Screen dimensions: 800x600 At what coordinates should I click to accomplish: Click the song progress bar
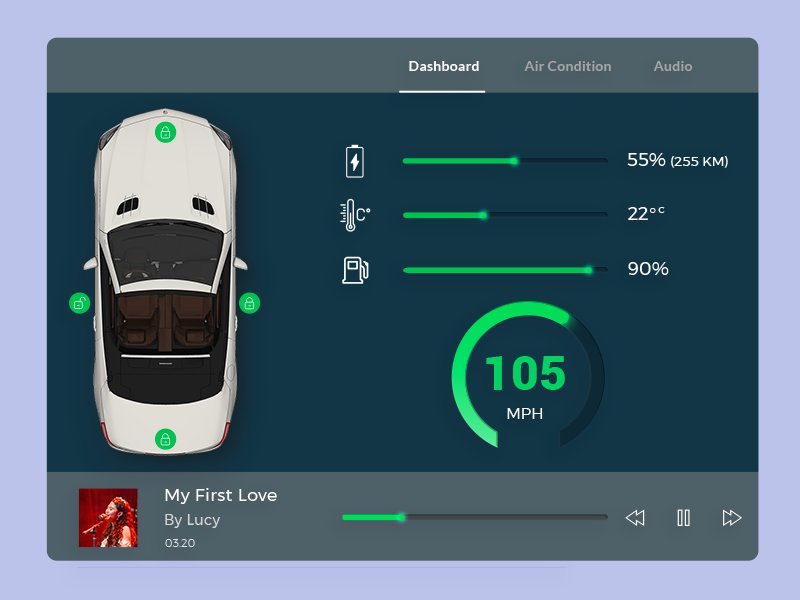[x=474, y=517]
